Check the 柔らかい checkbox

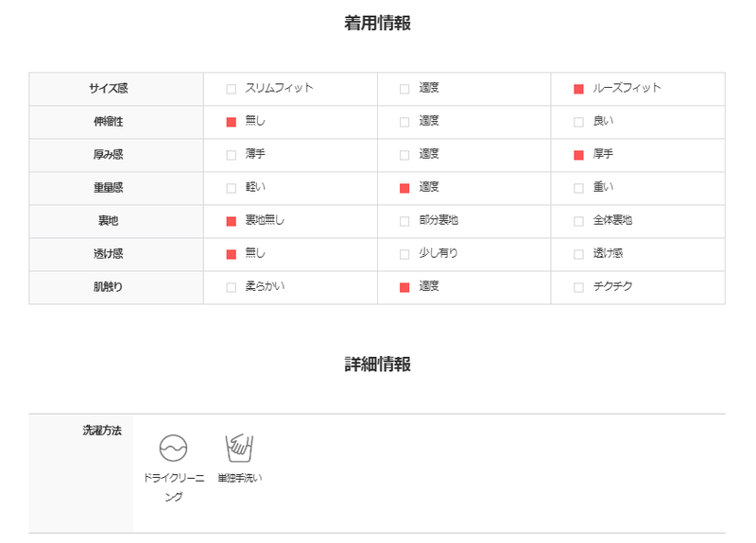(231, 288)
